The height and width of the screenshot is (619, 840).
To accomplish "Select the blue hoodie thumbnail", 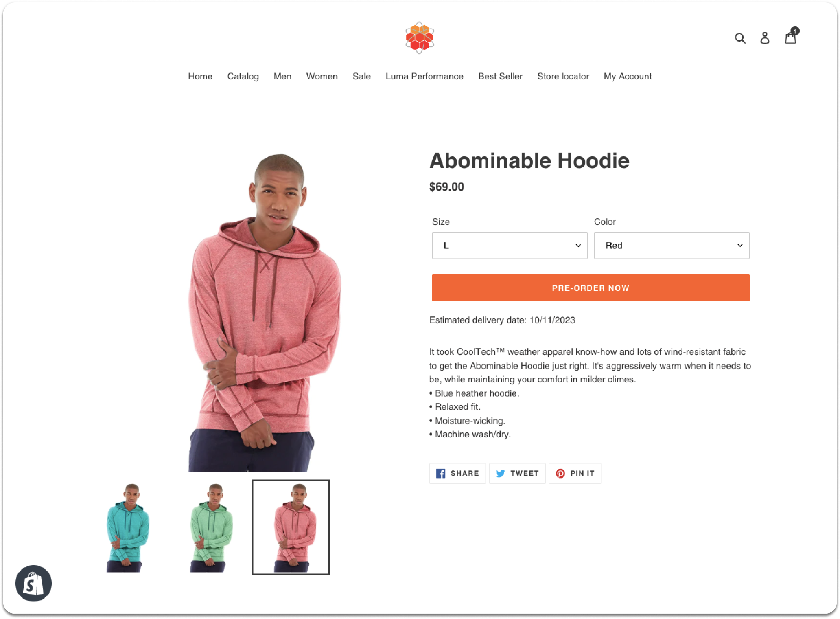I will coord(128,527).
